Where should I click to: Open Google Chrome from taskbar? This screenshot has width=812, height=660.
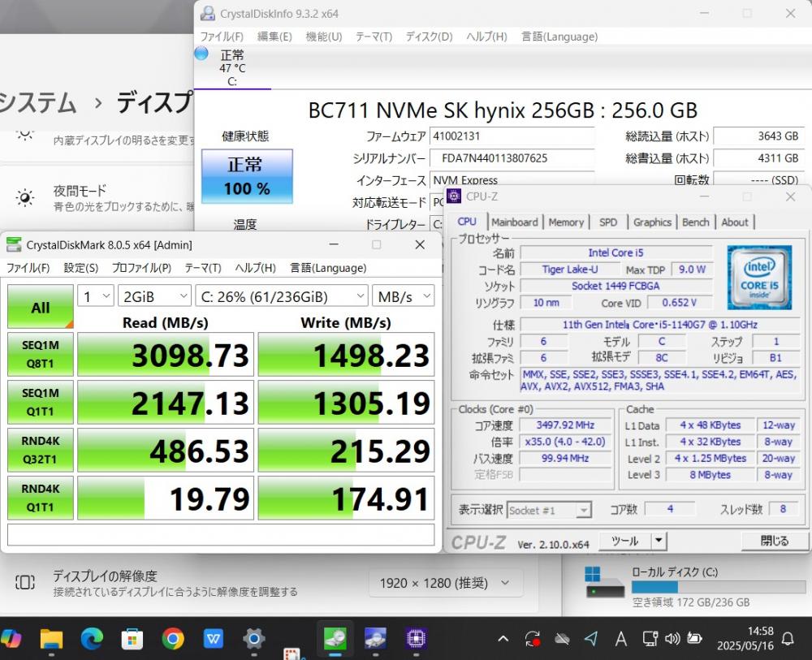pos(173,639)
